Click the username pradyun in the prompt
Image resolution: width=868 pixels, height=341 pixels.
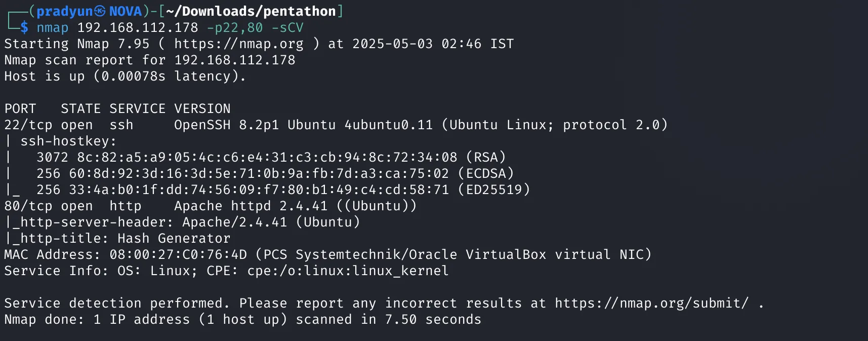[64, 11]
